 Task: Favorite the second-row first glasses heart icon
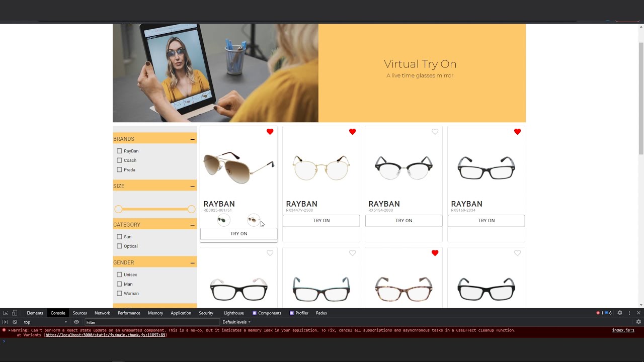click(x=270, y=253)
